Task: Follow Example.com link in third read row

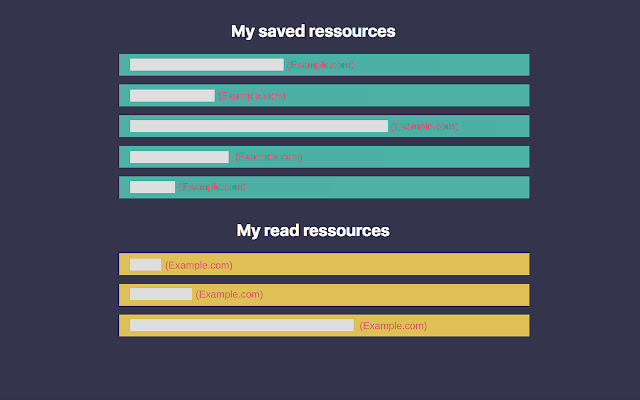Action: 393,325
